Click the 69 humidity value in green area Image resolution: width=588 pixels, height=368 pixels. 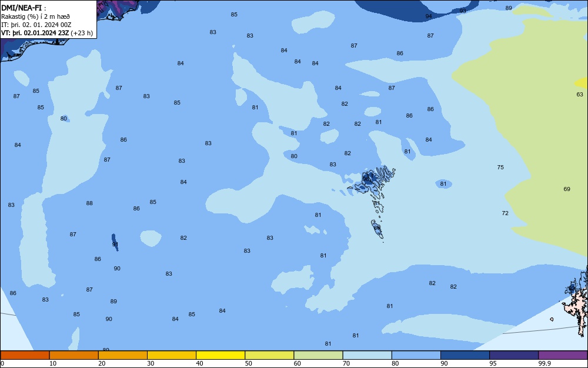[567, 189]
